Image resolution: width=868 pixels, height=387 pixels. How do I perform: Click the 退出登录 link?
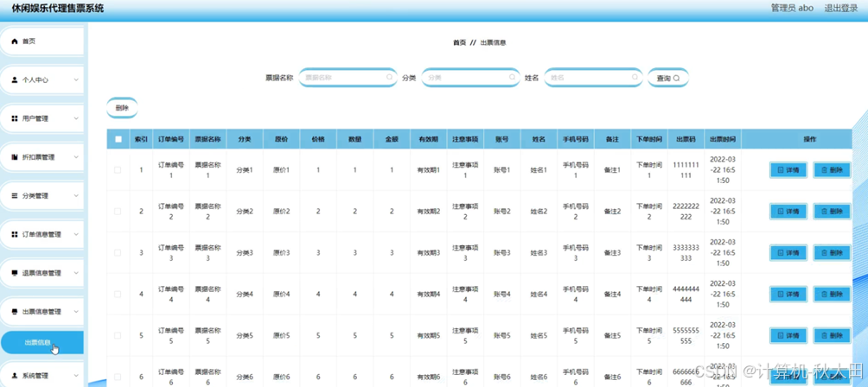841,9
